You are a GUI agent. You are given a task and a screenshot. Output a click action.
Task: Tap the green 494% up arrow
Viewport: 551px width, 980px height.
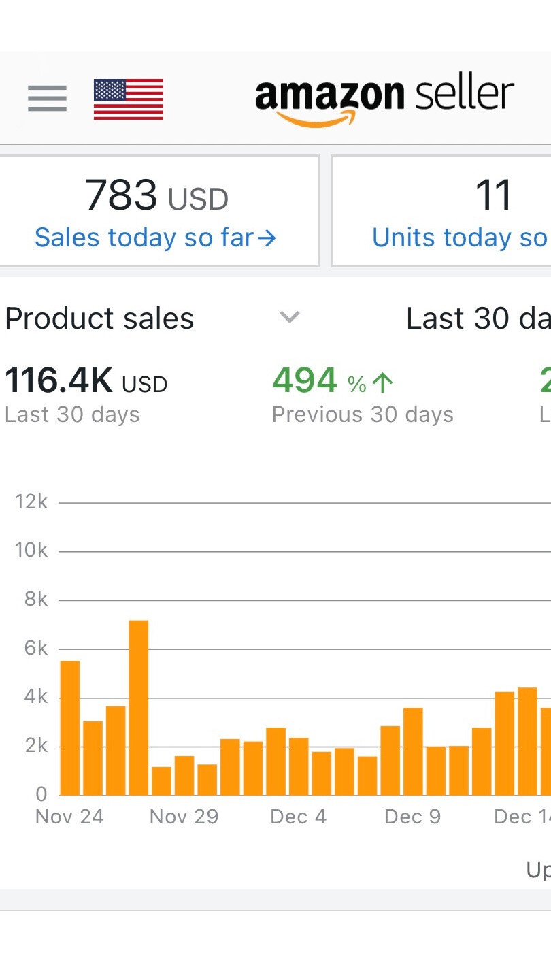click(x=383, y=383)
